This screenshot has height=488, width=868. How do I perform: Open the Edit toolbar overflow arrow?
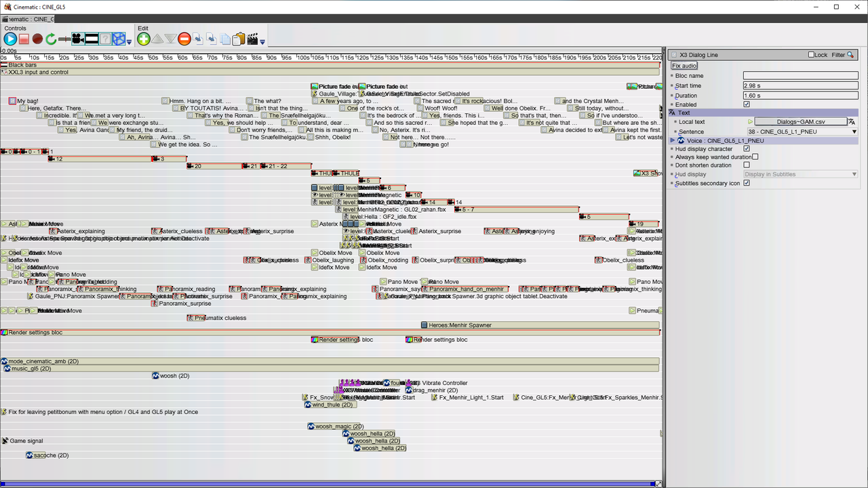click(x=262, y=42)
